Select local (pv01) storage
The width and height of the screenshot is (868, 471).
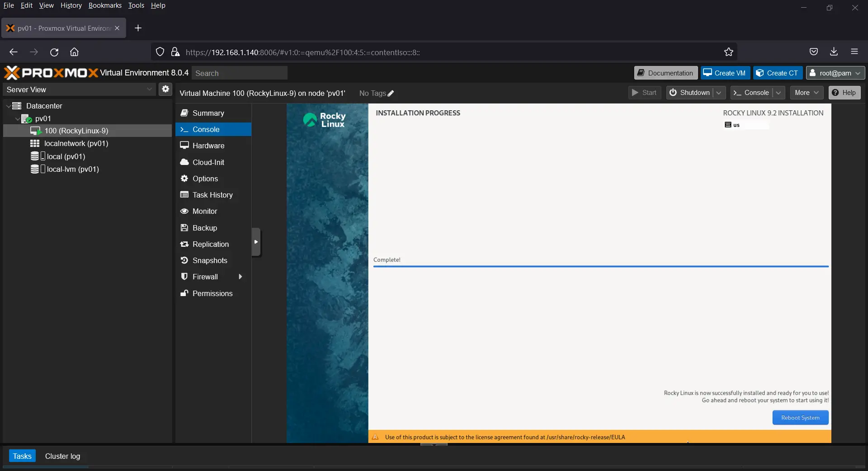(66, 156)
